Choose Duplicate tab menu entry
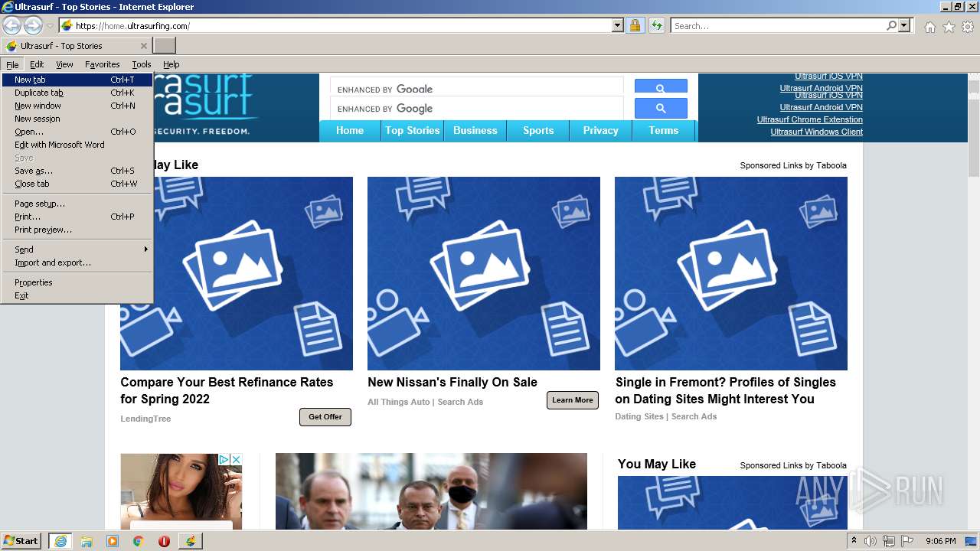The width and height of the screenshot is (980, 551). pyautogui.click(x=77, y=93)
